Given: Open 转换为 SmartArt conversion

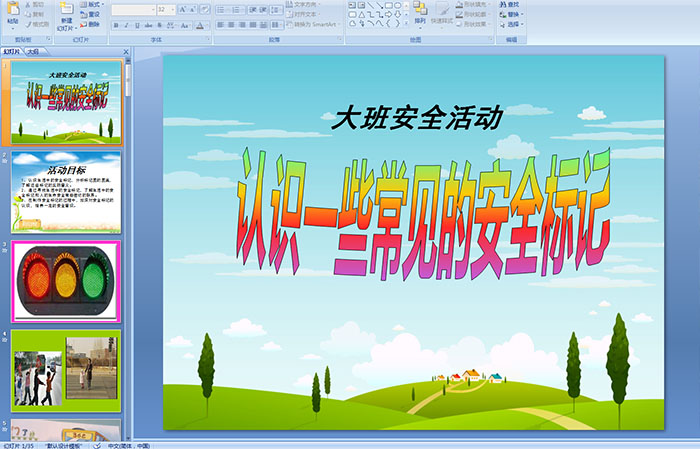Looking at the screenshot, I should pos(315,24).
